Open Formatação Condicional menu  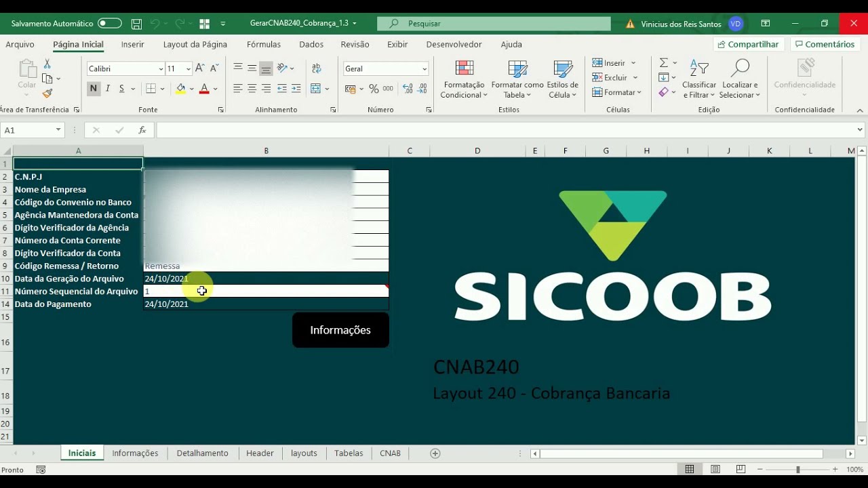[x=465, y=79]
